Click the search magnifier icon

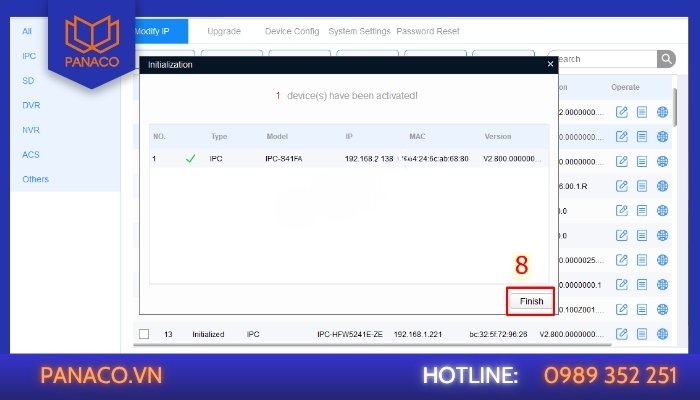click(666, 59)
